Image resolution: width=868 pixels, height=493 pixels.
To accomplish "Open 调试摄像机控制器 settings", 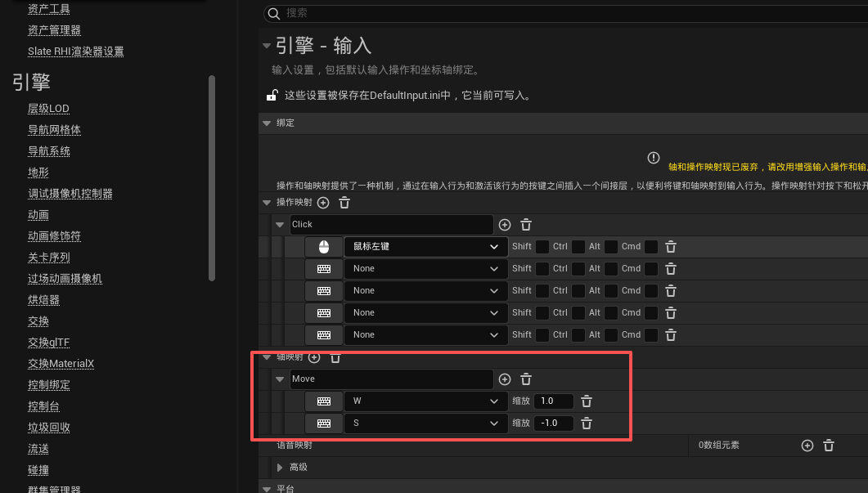I will click(70, 194).
